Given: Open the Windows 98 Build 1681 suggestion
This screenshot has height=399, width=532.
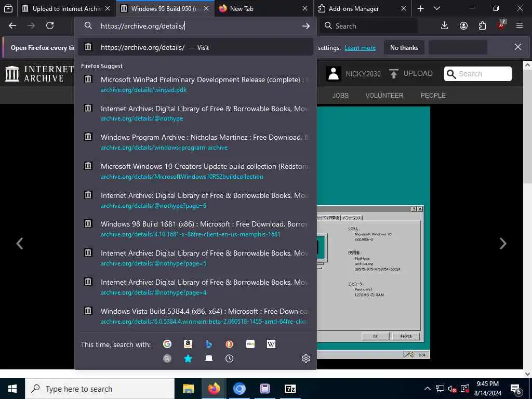Looking at the screenshot, I should coord(195,229).
